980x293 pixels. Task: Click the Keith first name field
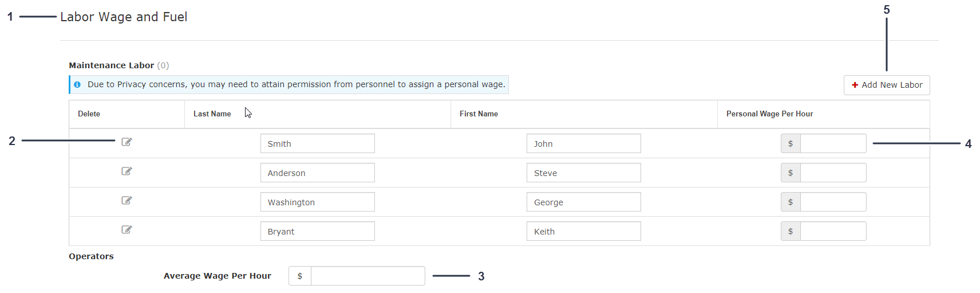583,232
